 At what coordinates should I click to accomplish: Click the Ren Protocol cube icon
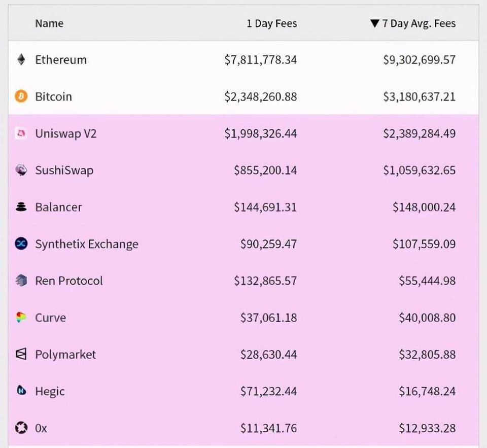click(x=21, y=281)
